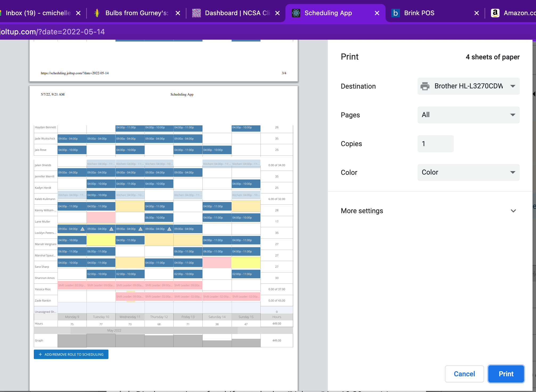The height and width of the screenshot is (392, 536).
Task: Click the browser address bar URL
Action: click(x=52, y=32)
